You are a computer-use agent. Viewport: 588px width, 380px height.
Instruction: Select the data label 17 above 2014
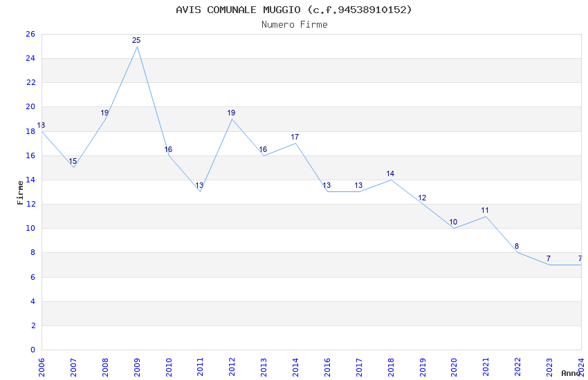(295, 137)
